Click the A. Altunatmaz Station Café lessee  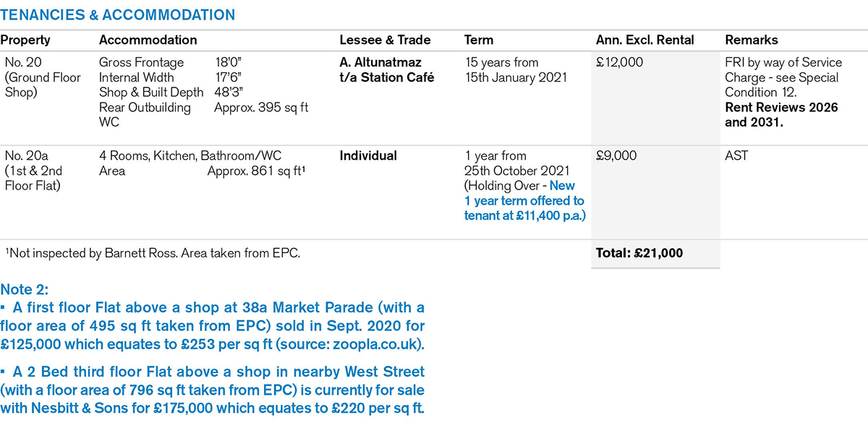point(386,70)
